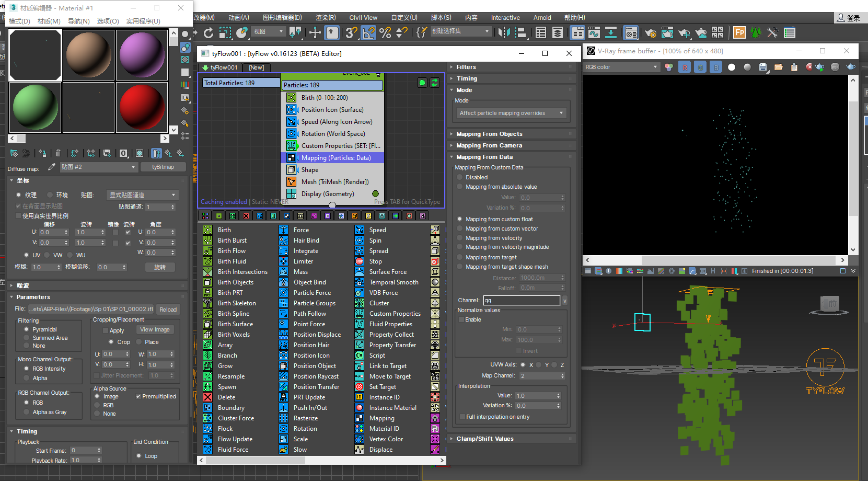Image resolution: width=868 pixels, height=481 pixels.
Task: Open the Affect particle mapping overrides dropdown
Action: 511,113
